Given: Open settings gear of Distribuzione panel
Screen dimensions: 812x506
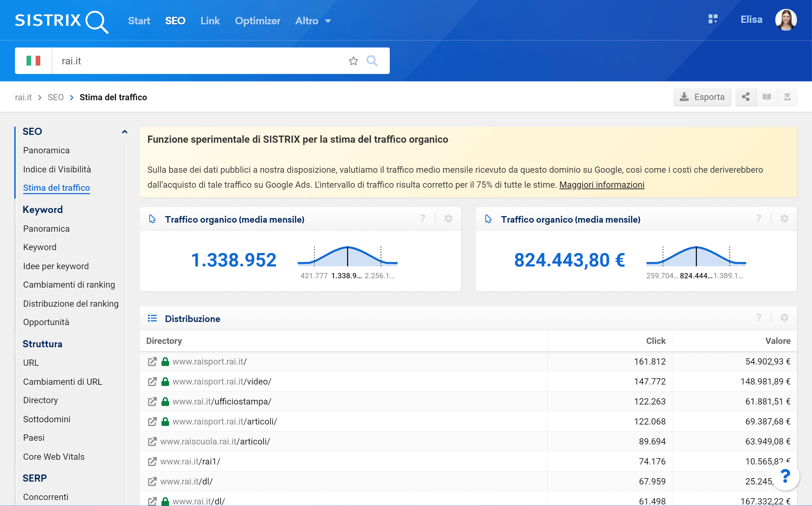Looking at the screenshot, I should coord(784,318).
